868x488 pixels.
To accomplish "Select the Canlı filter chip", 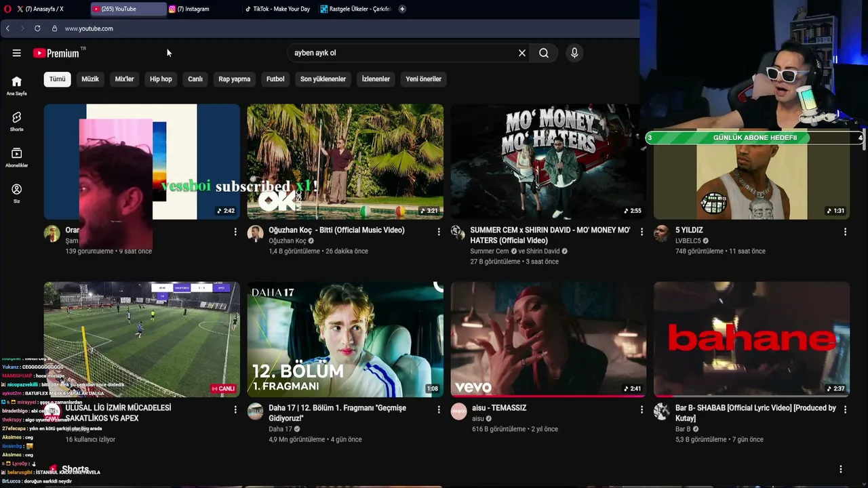I will [x=195, y=79].
